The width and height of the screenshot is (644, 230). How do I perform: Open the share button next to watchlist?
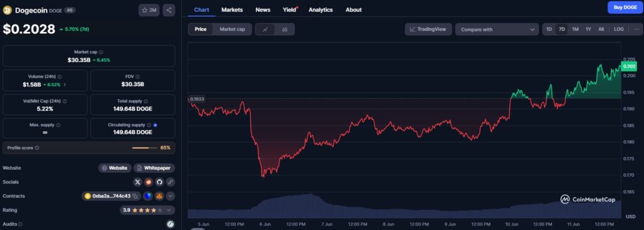tap(169, 10)
